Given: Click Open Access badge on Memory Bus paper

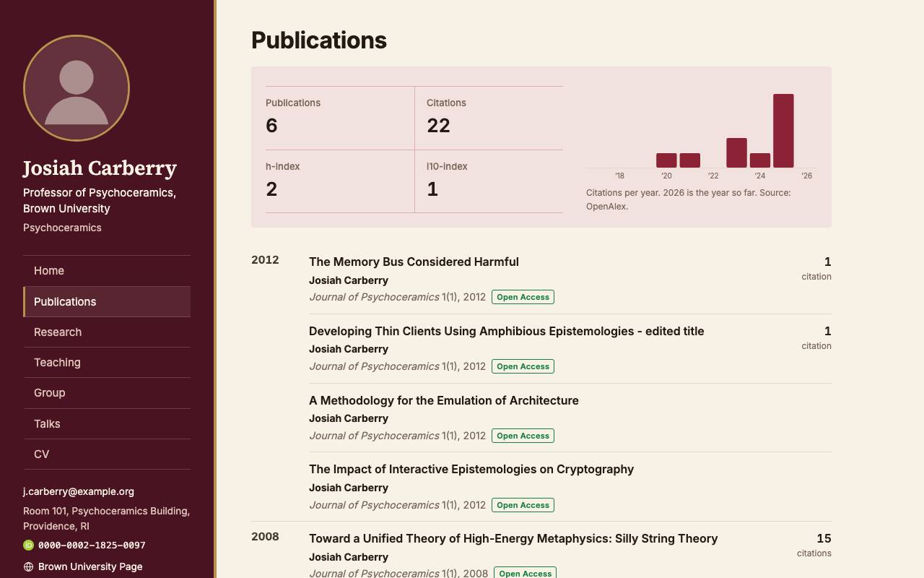Looking at the screenshot, I should tap(523, 297).
